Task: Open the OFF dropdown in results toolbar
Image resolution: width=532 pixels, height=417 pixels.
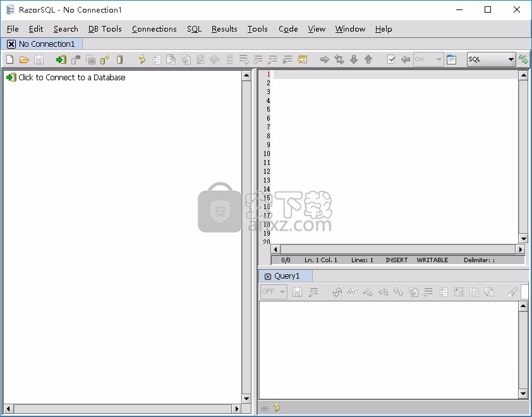Action: pos(274,292)
